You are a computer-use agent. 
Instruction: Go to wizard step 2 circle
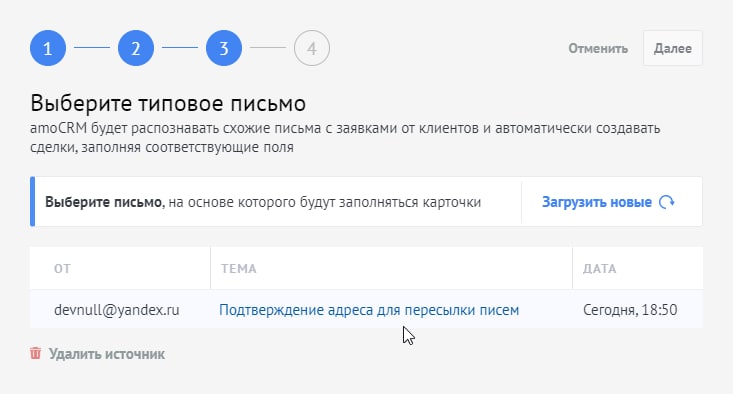(x=136, y=48)
